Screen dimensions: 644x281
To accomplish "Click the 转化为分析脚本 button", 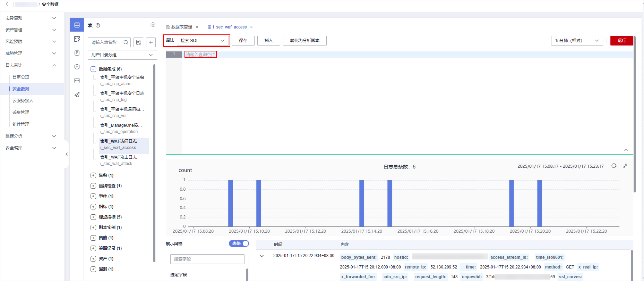I will tap(304, 41).
